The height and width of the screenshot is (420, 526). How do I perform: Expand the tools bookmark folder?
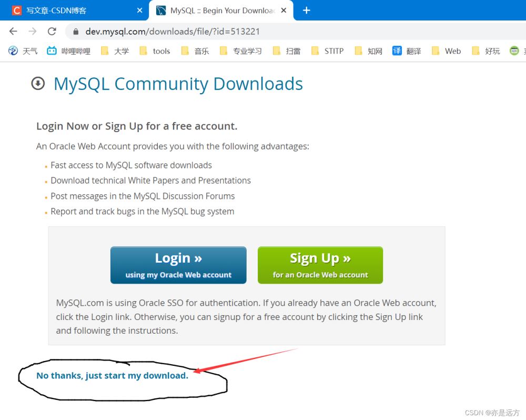[x=155, y=51]
